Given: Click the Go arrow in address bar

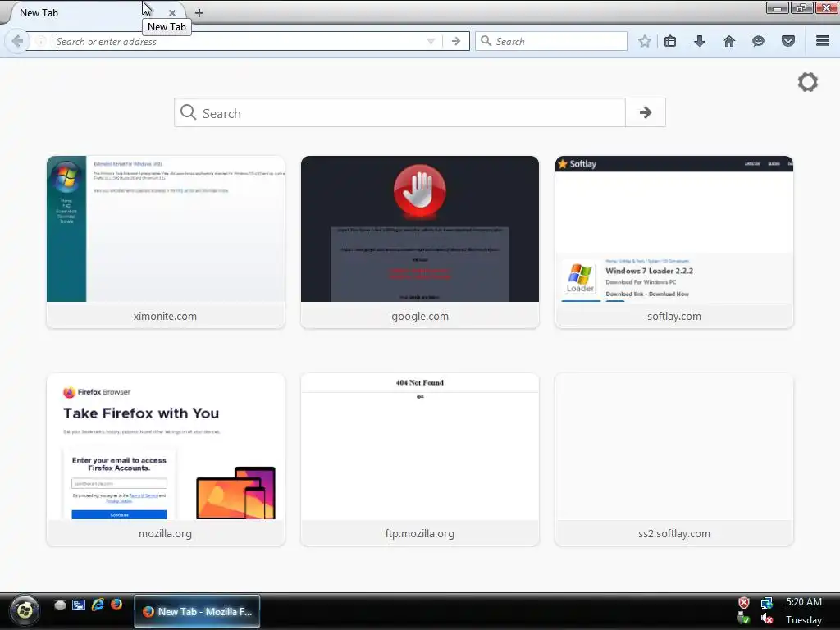Looking at the screenshot, I should click(x=456, y=41).
